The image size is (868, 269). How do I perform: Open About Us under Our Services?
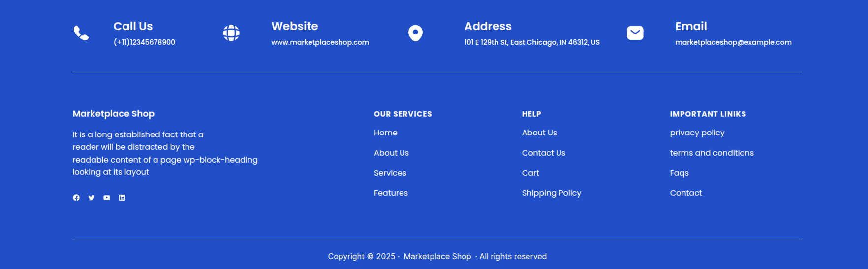tap(391, 153)
